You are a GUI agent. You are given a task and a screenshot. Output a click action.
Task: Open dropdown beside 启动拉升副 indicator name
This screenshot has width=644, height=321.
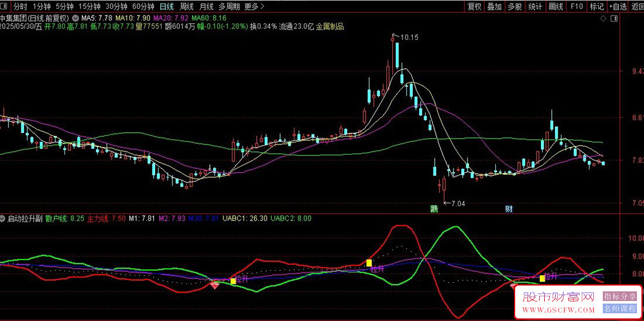3,219
